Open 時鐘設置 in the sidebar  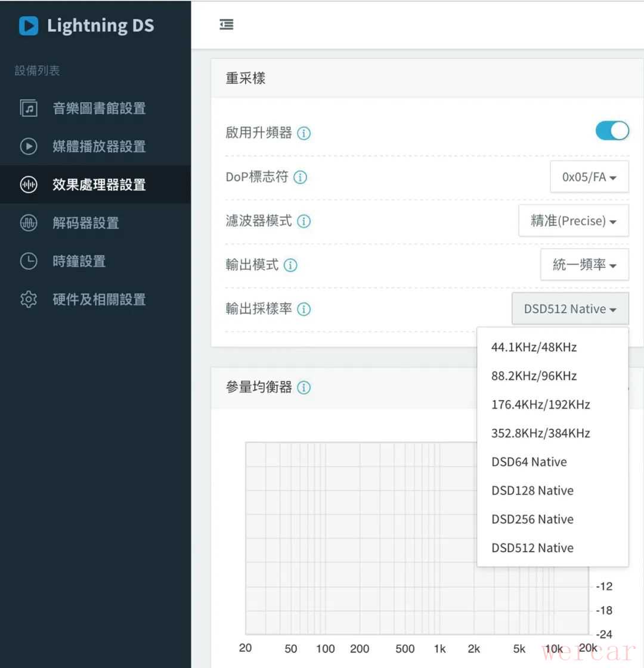pyautogui.click(x=79, y=261)
